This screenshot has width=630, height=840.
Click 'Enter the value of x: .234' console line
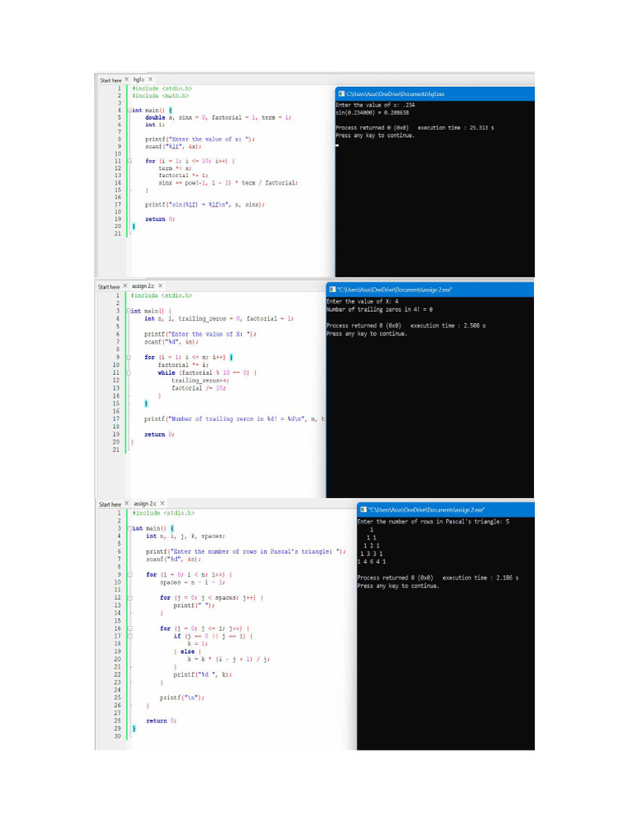coord(375,105)
